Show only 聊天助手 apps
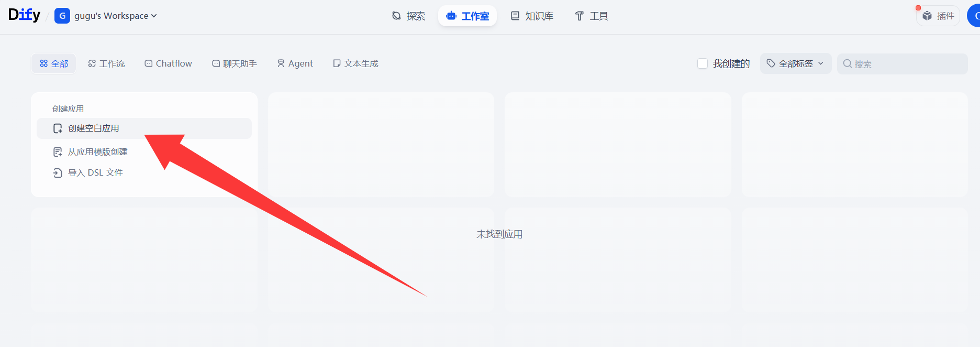This screenshot has height=347, width=980. [x=235, y=63]
